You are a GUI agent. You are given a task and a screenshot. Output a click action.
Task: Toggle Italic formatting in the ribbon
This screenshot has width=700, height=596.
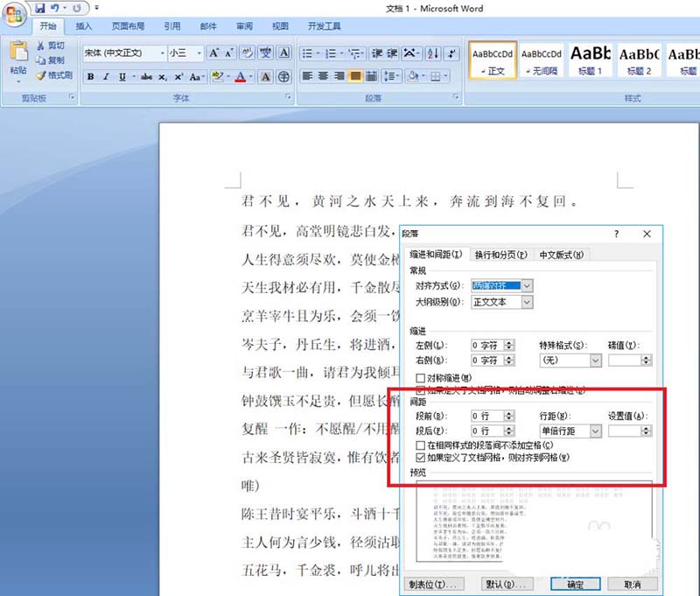pos(107,77)
